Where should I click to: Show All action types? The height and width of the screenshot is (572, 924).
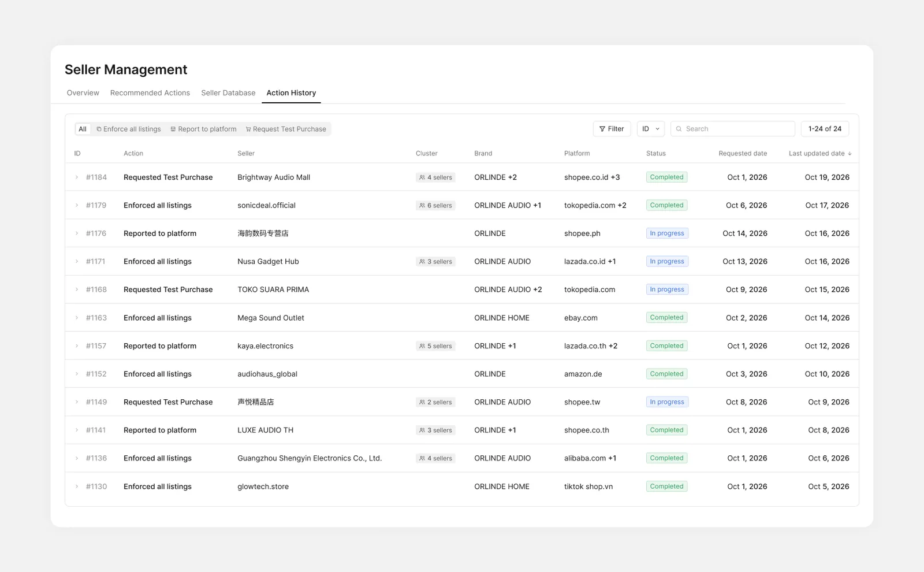point(83,129)
